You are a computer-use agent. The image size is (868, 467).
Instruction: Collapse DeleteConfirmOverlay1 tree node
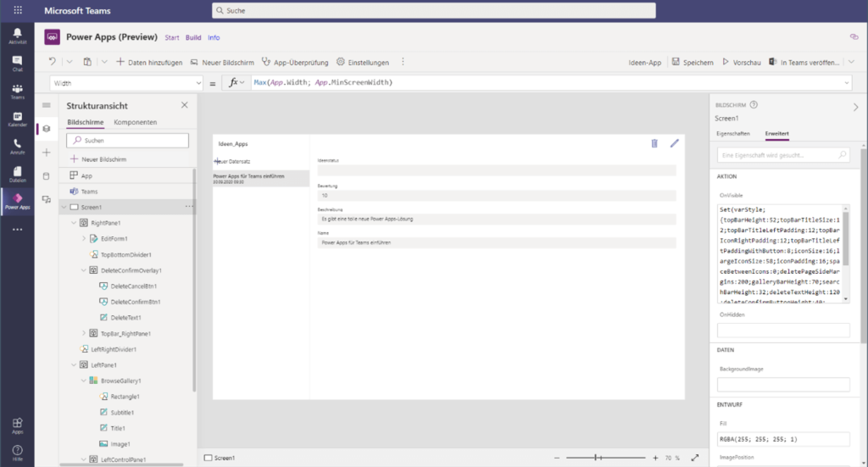pos(84,270)
